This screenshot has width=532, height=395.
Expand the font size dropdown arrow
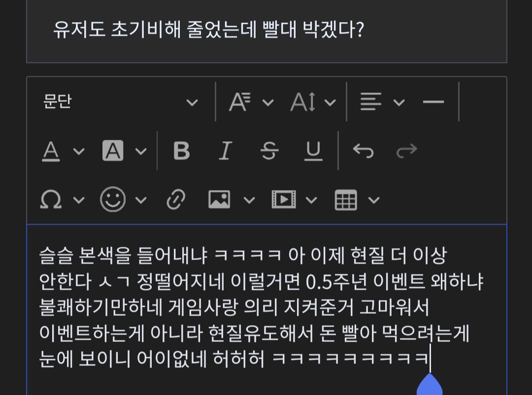coord(330,102)
